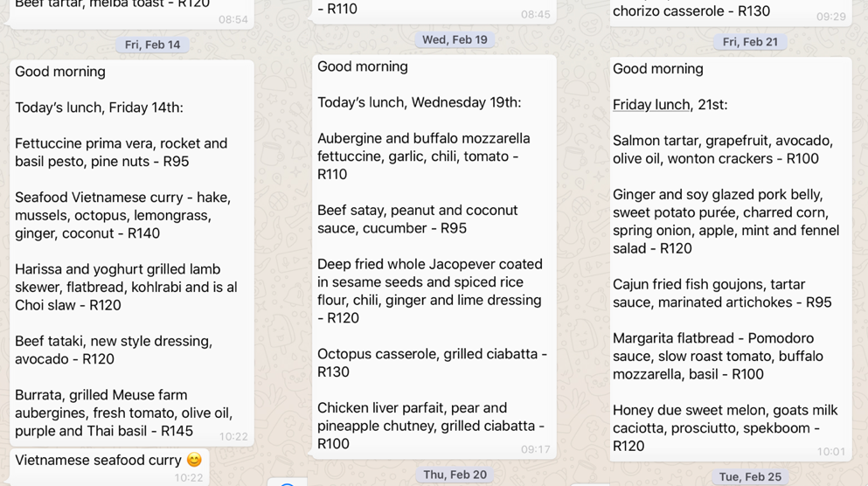Click the smiling emoji after Vietnamese seafood curry
Image resolution: width=868 pixels, height=486 pixels.
pos(194,460)
